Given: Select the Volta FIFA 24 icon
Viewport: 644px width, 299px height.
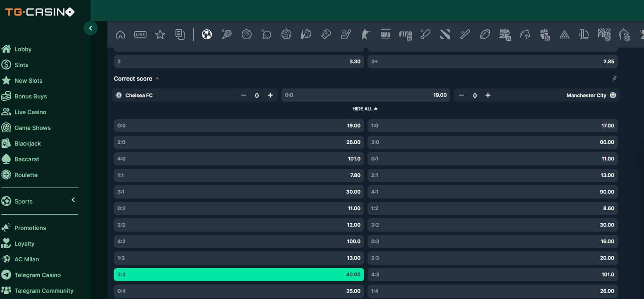Looking at the screenshot, I should [604, 34].
